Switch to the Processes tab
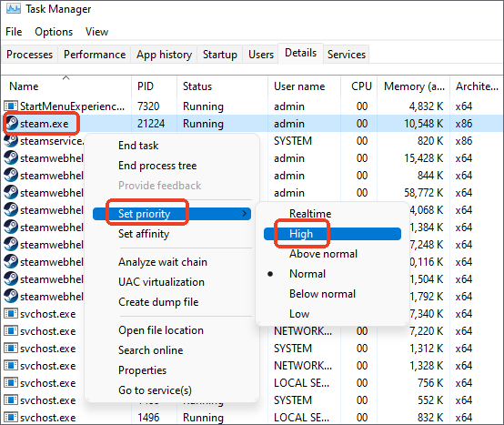Screen dimensions: 504x425 click(29, 54)
